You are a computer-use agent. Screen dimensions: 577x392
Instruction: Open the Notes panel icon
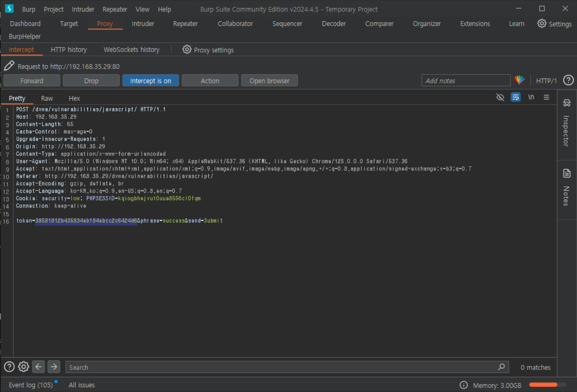pyautogui.click(x=567, y=173)
